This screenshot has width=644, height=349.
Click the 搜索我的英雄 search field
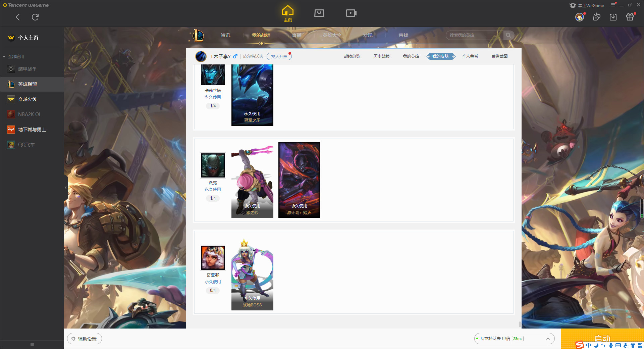[x=475, y=35]
